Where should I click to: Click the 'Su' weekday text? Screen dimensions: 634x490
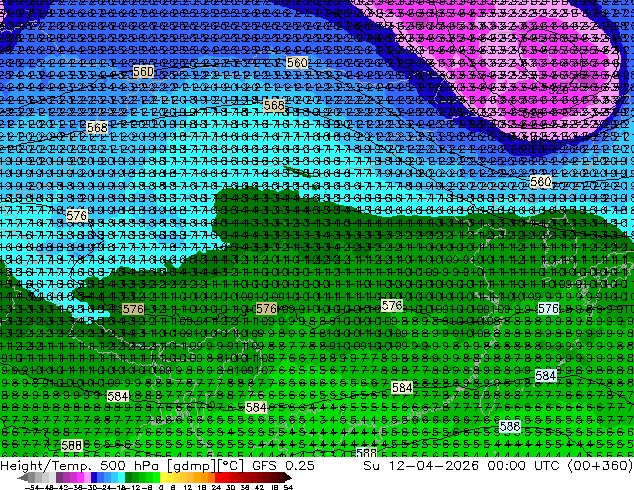[372, 465]
